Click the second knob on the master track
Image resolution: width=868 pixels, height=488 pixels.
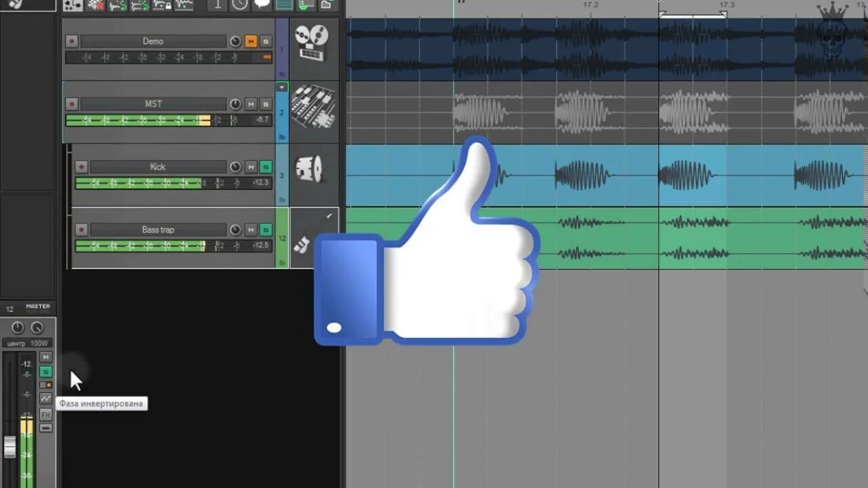37,328
